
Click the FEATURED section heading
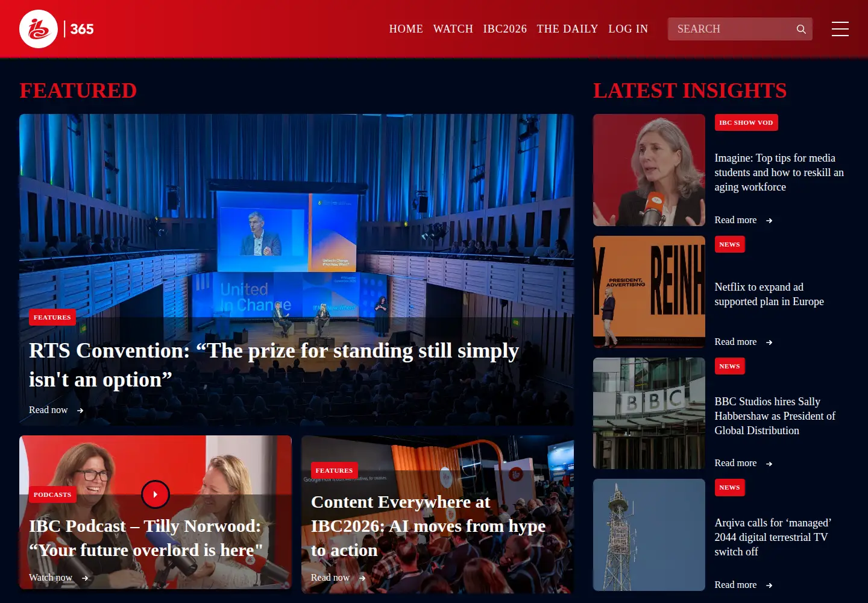[78, 90]
